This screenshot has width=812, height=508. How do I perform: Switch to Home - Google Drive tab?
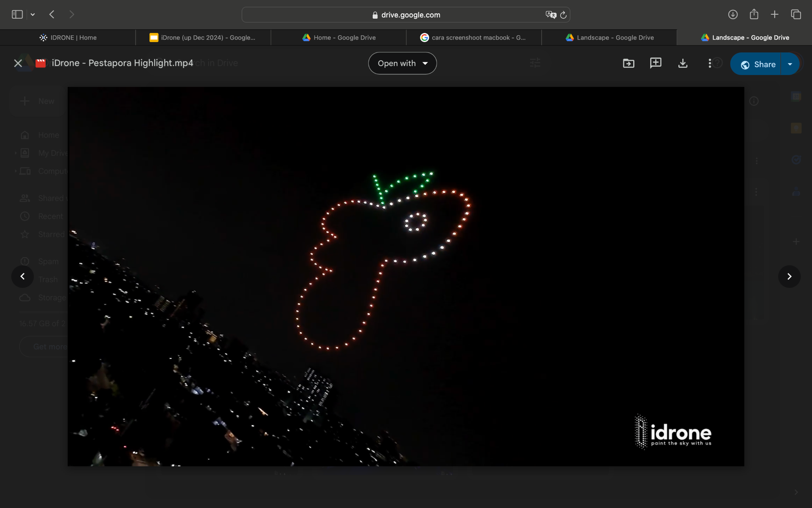click(x=339, y=37)
